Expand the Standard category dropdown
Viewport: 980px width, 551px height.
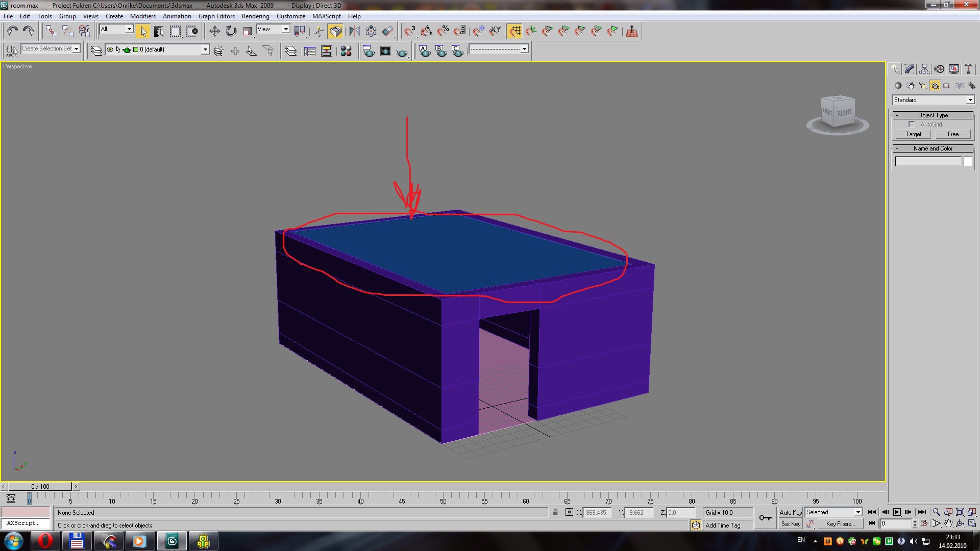click(970, 100)
